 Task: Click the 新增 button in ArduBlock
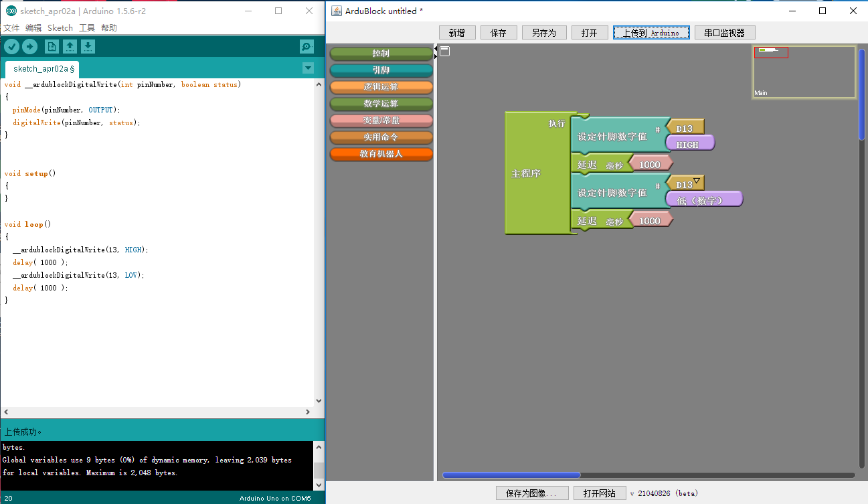click(457, 33)
